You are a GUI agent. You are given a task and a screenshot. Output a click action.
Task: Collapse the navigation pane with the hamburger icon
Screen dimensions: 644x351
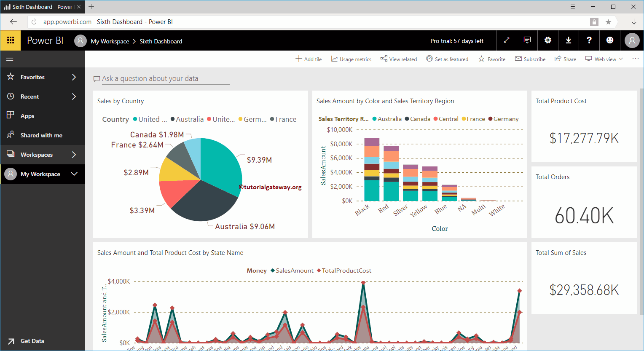[10, 59]
